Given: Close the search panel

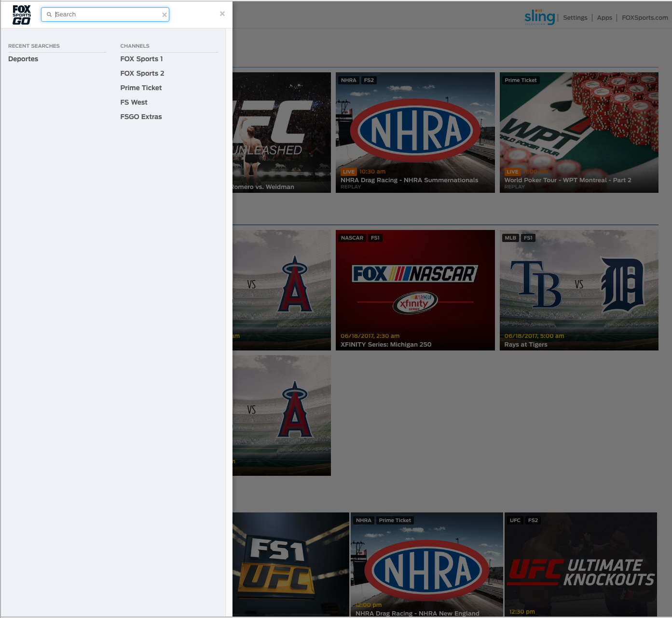Looking at the screenshot, I should [x=222, y=14].
